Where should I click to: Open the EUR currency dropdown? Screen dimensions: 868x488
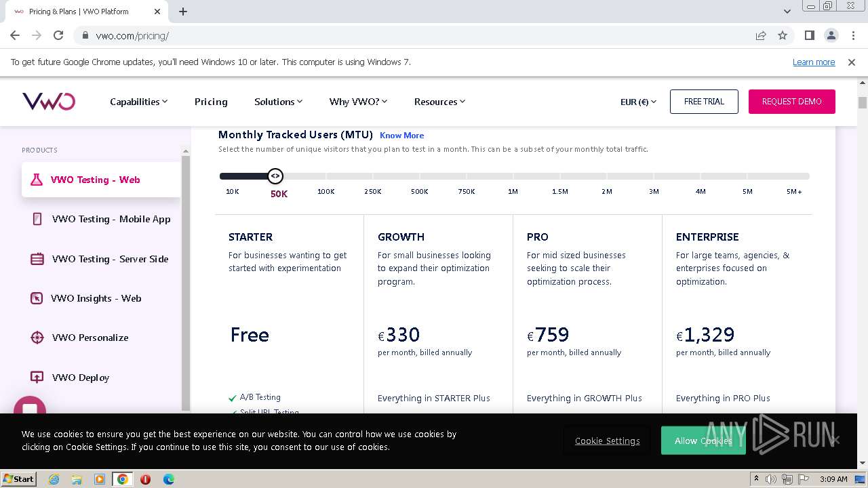(638, 102)
